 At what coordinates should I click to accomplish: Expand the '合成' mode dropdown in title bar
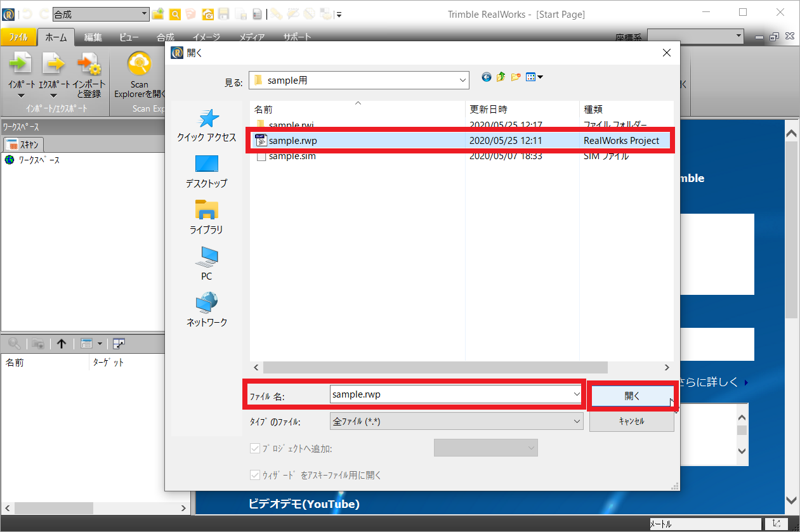pyautogui.click(x=144, y=14)
